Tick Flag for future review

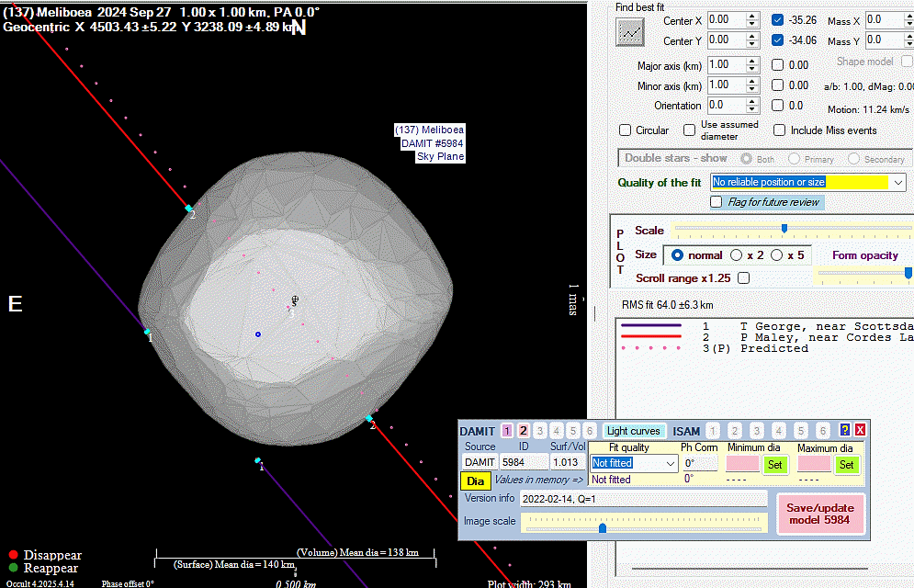point(717,202)
